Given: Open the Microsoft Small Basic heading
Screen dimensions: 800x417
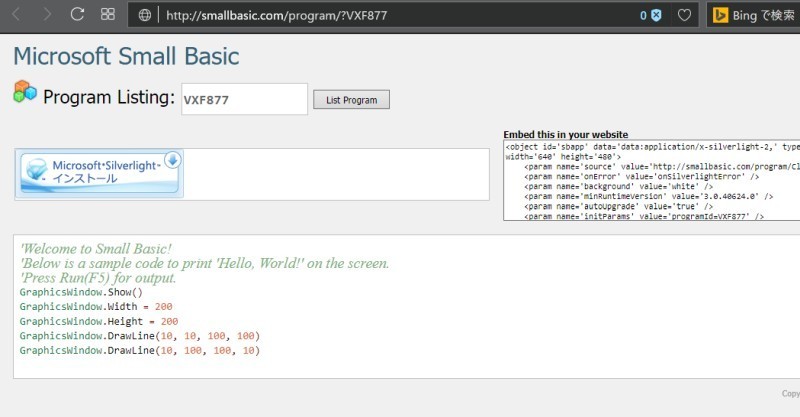Looking at the screenshot, I should pyautogui.click(x=126, y=56).
